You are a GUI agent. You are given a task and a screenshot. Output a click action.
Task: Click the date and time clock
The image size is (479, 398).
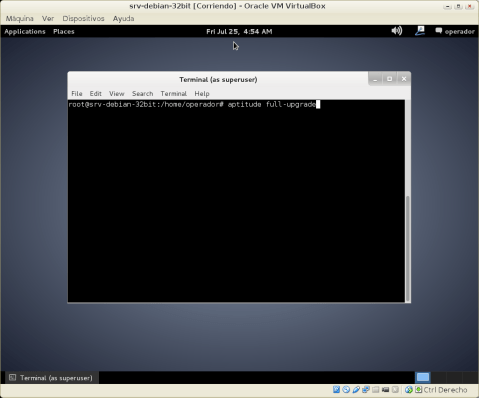pyautogui.click(x=239, y=32)
